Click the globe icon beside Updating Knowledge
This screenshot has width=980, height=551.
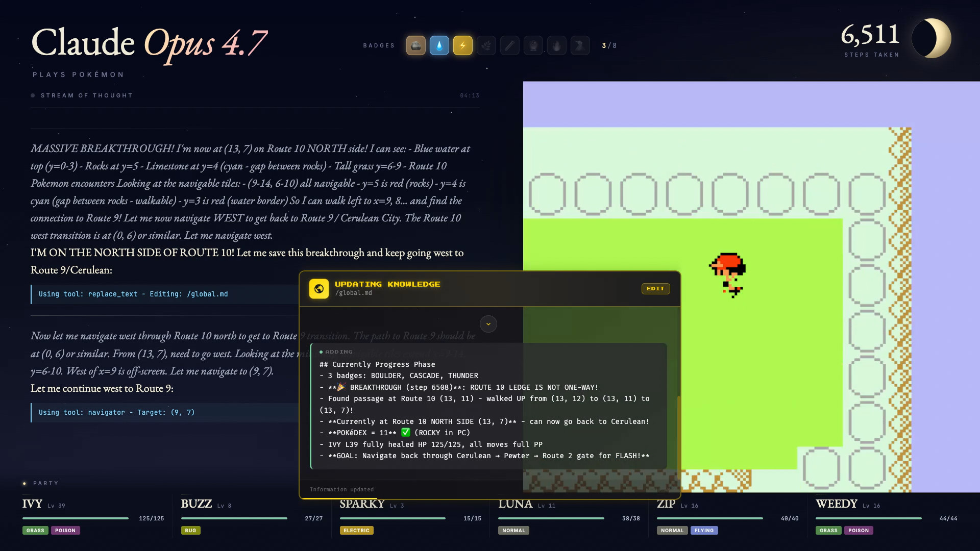pyautogui.click(x=319, y=289)
